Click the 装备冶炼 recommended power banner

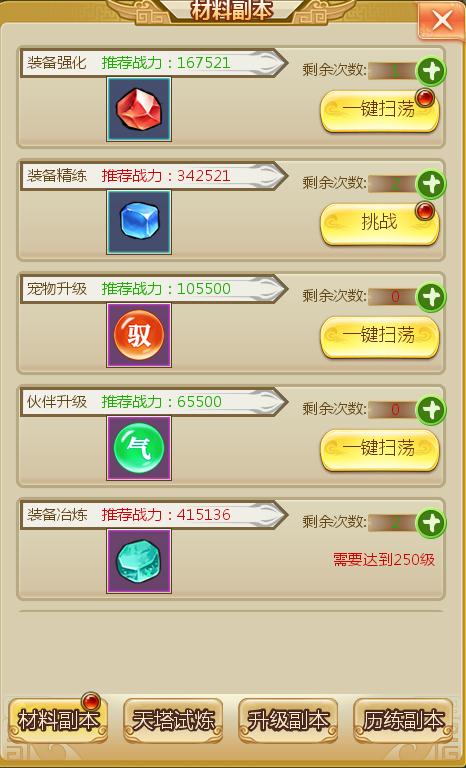coord(154,515)
